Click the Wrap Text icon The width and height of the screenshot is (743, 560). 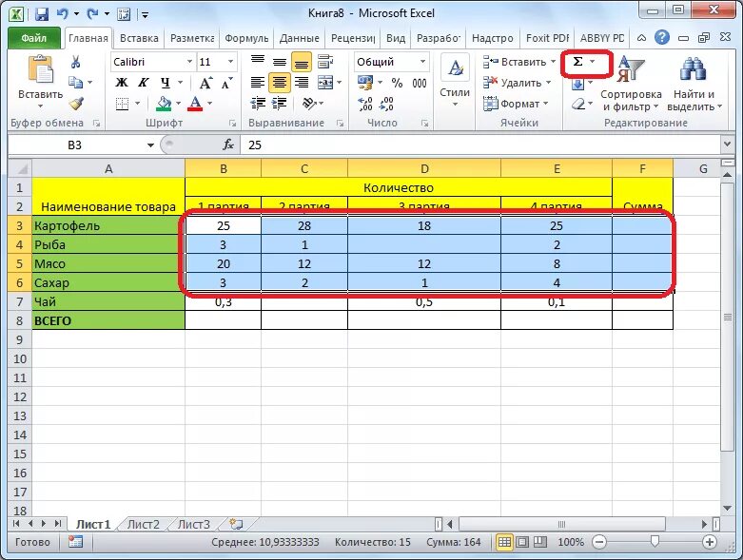(x=325, y=62)
